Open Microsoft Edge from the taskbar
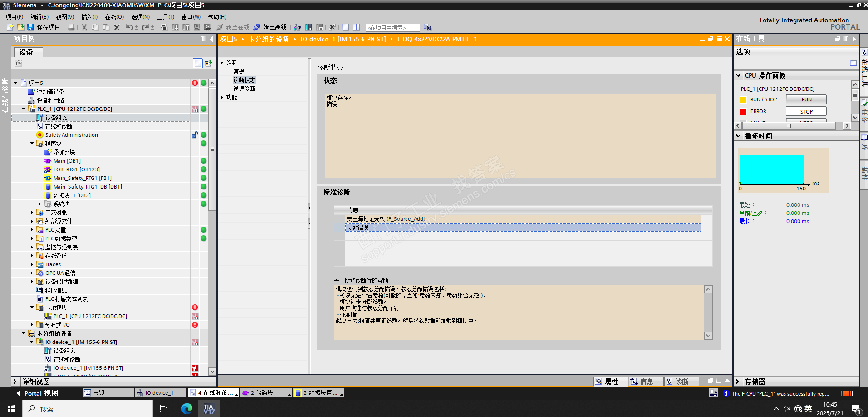Viewport: 868px width, 417px height. point(186,409)
